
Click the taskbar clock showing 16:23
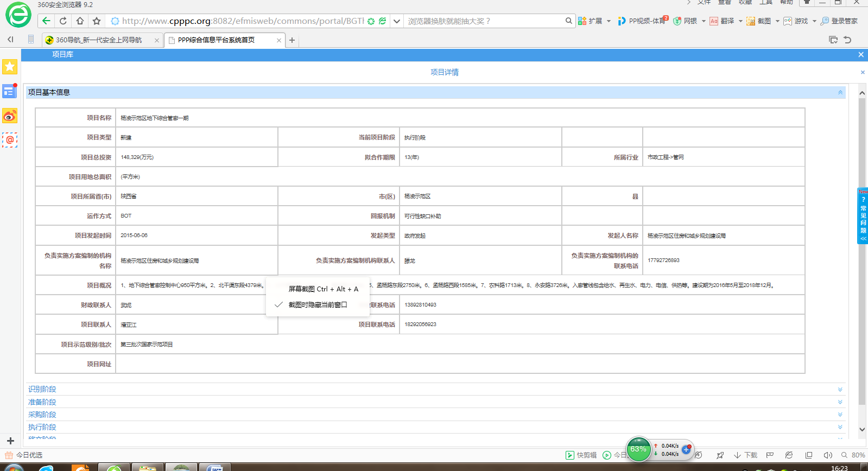point(839,468)
